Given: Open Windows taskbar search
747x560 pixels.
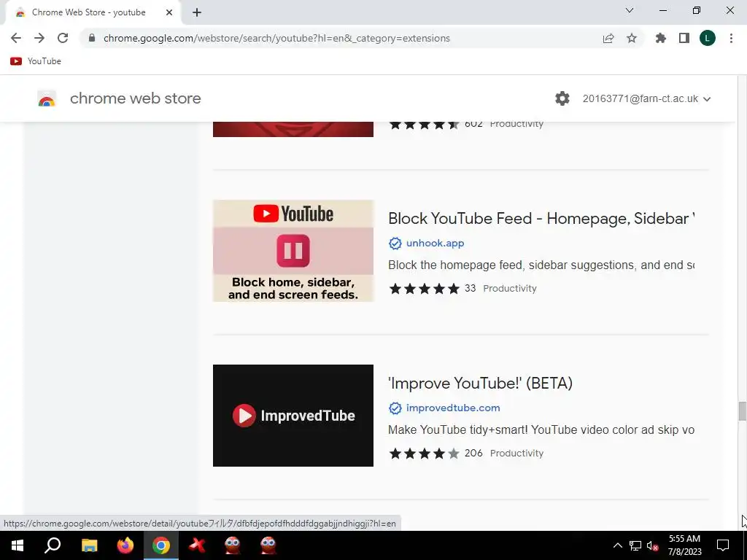Looking at the screenshot, I should click(53, 545).
